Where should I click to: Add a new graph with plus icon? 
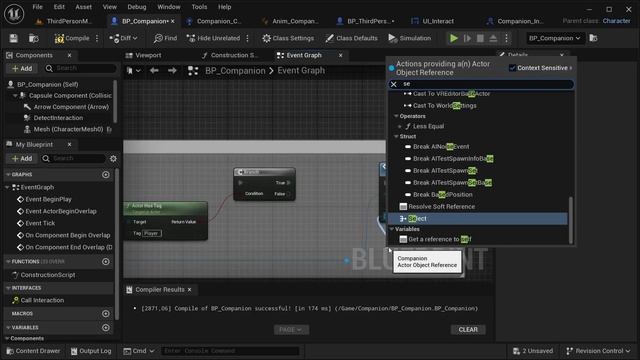click(106, 175)
